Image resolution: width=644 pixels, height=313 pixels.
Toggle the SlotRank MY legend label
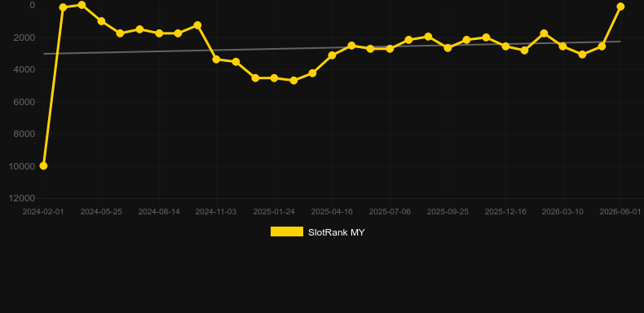coord(337,232)
